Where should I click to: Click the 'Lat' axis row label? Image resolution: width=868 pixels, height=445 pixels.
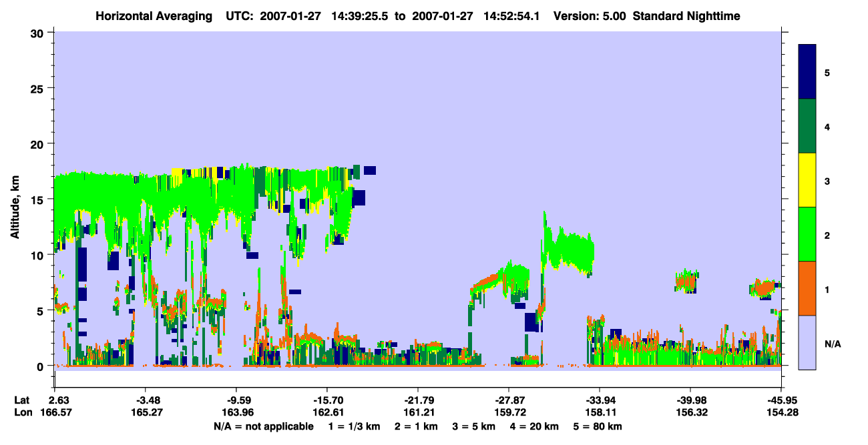click(x=23, y=400)
